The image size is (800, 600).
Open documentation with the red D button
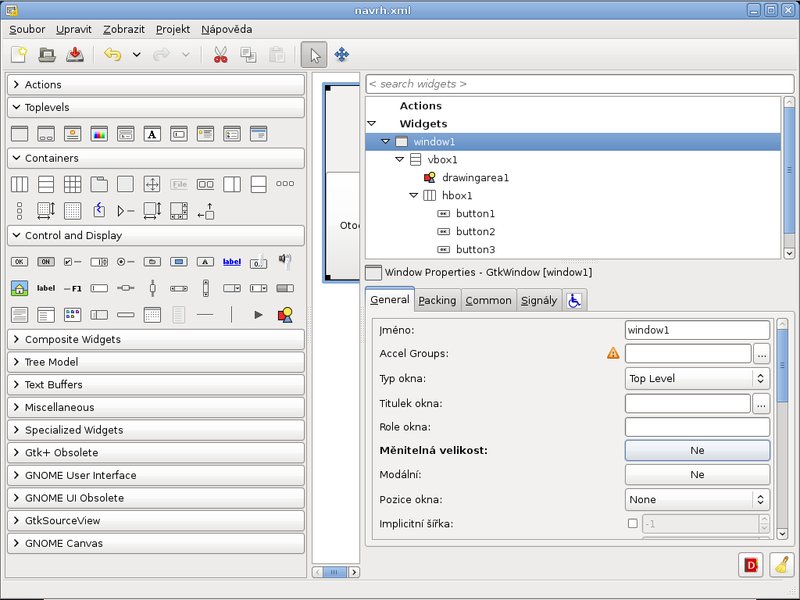pyautogui.click(x=751, y=565)
